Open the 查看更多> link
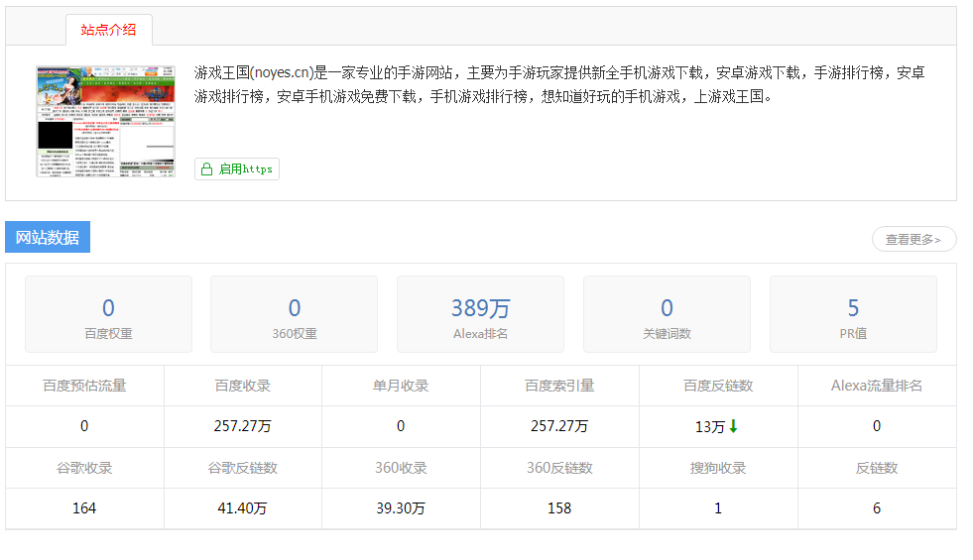The image size is (973, 560). pyautogui.click(x=913, y=239)
